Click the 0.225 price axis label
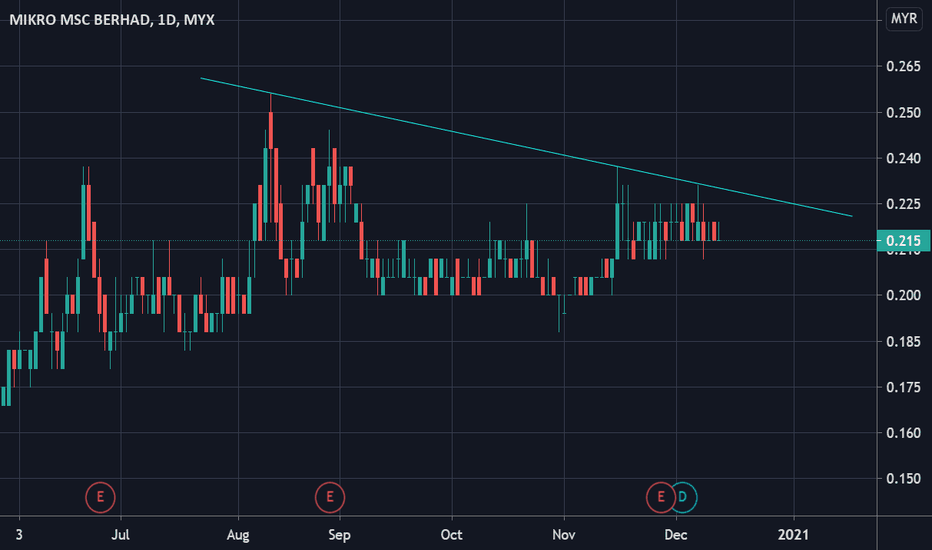The width and height of the screenshot is (932, 550). tap(903, 204)
